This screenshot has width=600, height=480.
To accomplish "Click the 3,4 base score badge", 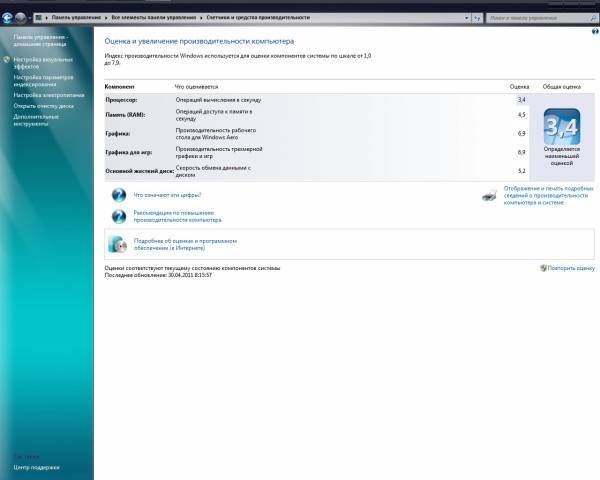I will tap(561, 127).
